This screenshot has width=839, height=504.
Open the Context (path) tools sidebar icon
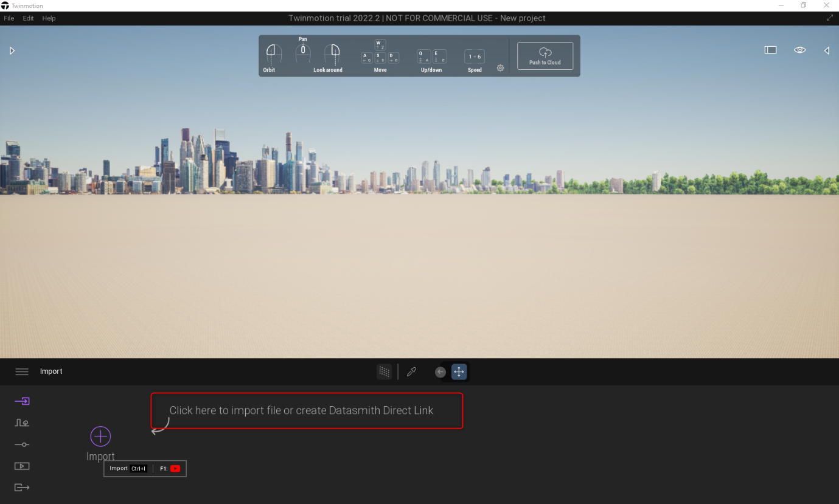[x=22, y=423]
